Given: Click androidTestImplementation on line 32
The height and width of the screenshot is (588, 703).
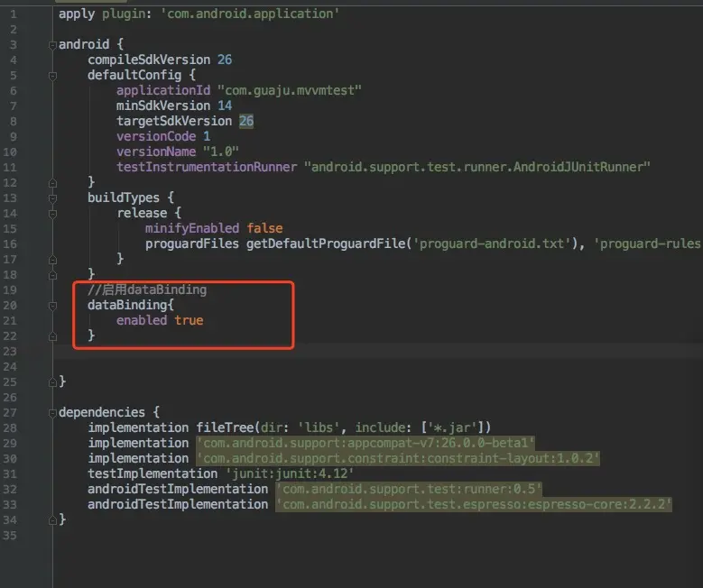Looking at the screenshot, I should (178, 489).
